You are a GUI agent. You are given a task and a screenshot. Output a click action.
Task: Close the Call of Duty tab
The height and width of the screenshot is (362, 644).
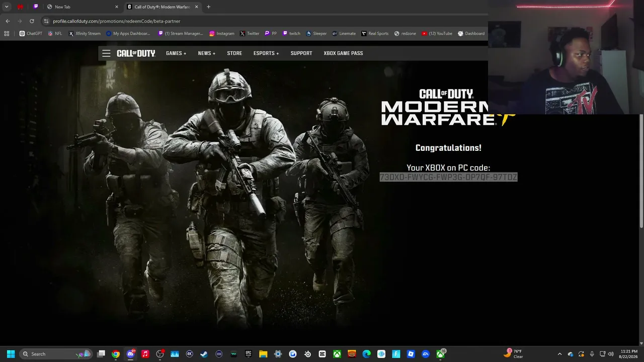tap(197, 7)
